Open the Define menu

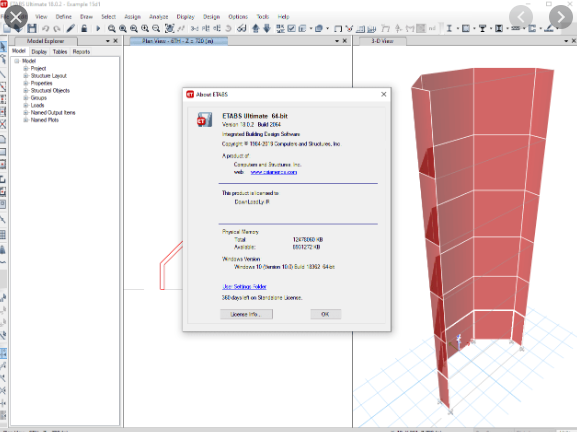tap(63, 17)
